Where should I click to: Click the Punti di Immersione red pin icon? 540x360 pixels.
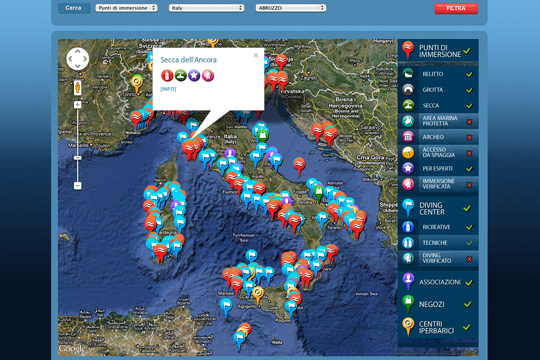(x=408, y=50)
